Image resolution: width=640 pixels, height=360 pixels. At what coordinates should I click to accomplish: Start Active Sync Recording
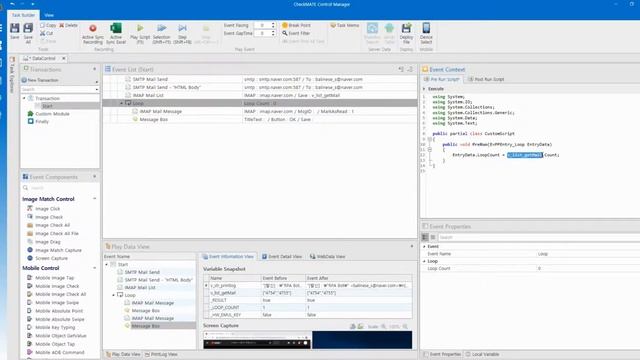coord(93,33)
